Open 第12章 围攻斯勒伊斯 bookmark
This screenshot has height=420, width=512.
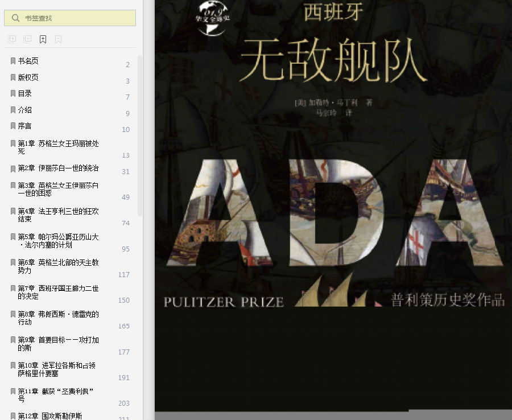pyautogui.click(x=50, y=416)
